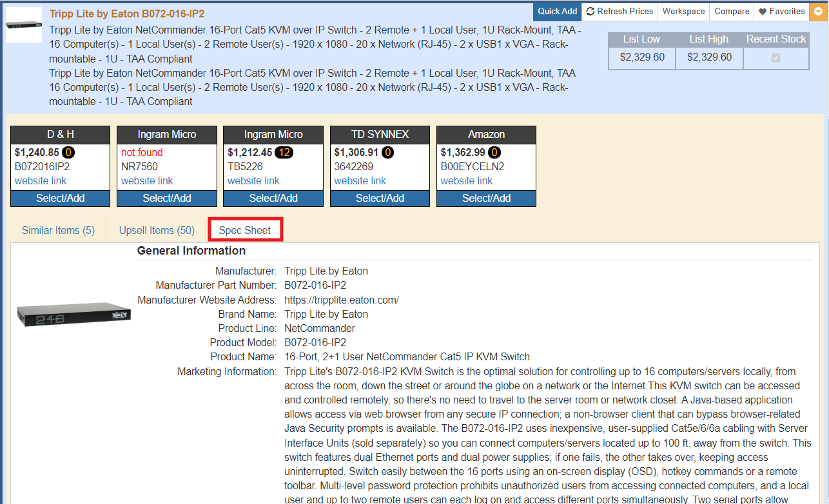Click the D & H stock quantity badge

pyautogui.click(x=68, y=153)
